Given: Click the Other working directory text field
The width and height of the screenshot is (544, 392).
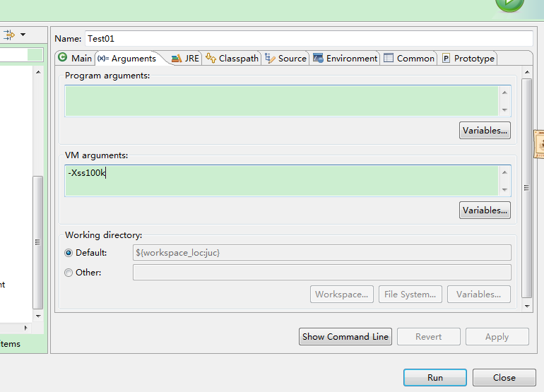Looking at the screenshot, I should pos(321,273).
